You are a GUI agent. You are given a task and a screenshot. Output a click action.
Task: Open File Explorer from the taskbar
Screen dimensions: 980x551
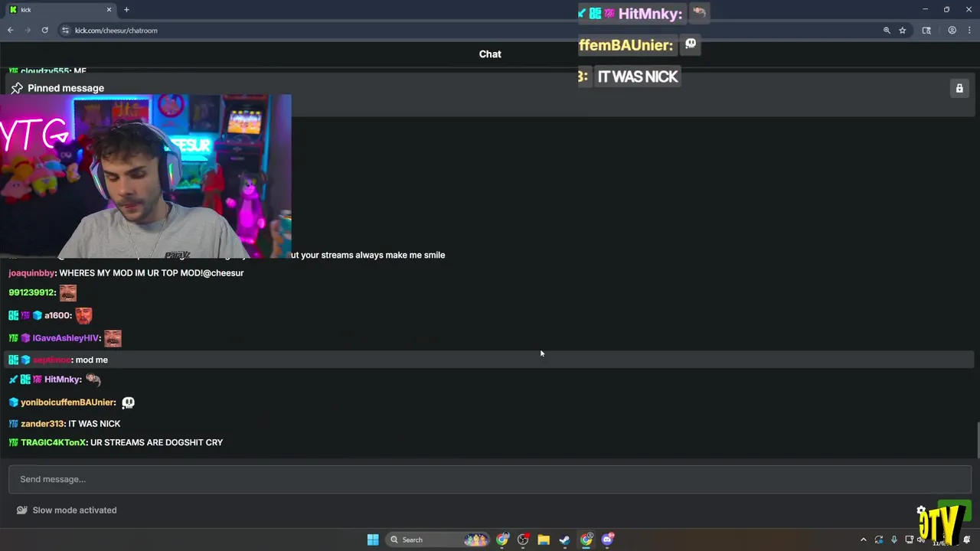click(x=544, y=540)
